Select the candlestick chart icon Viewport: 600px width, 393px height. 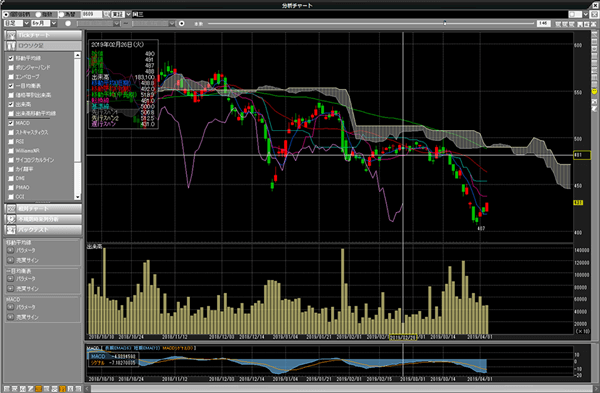coord(11,46)
